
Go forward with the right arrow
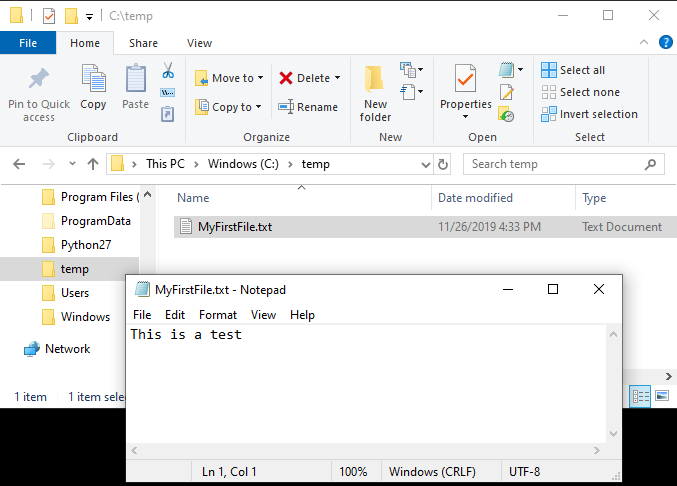pos(49,164)
